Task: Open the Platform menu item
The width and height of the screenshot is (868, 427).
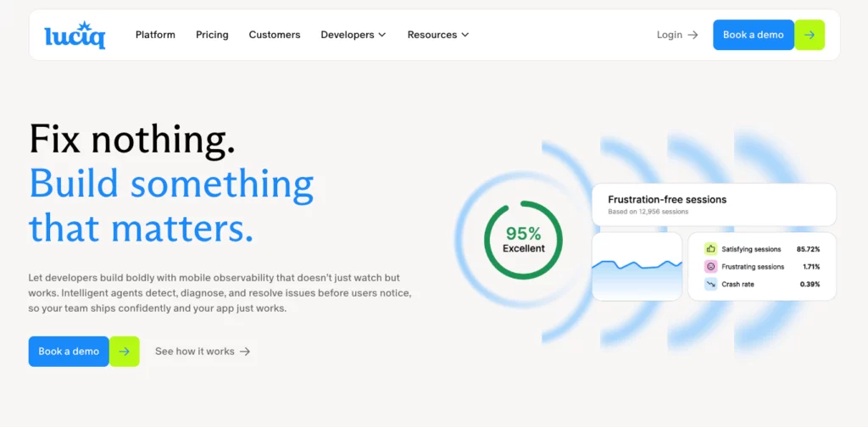Action: coord(155,35)
